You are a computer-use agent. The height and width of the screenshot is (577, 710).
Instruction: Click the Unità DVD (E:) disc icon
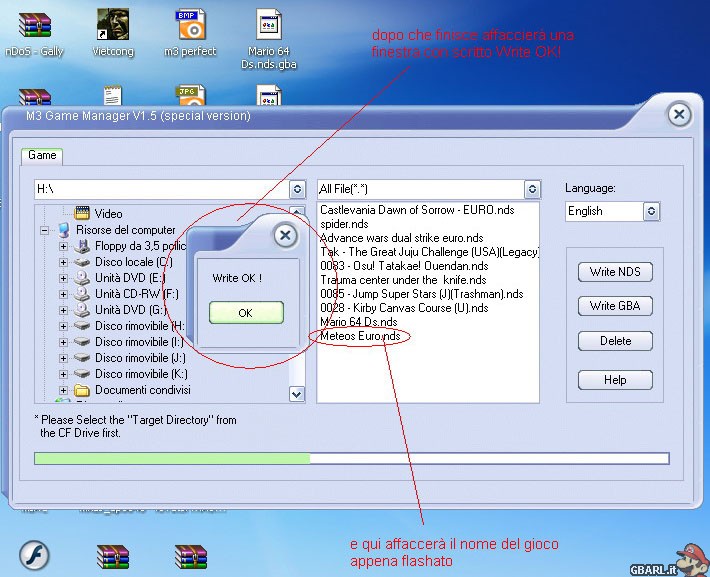pos(82,278)
